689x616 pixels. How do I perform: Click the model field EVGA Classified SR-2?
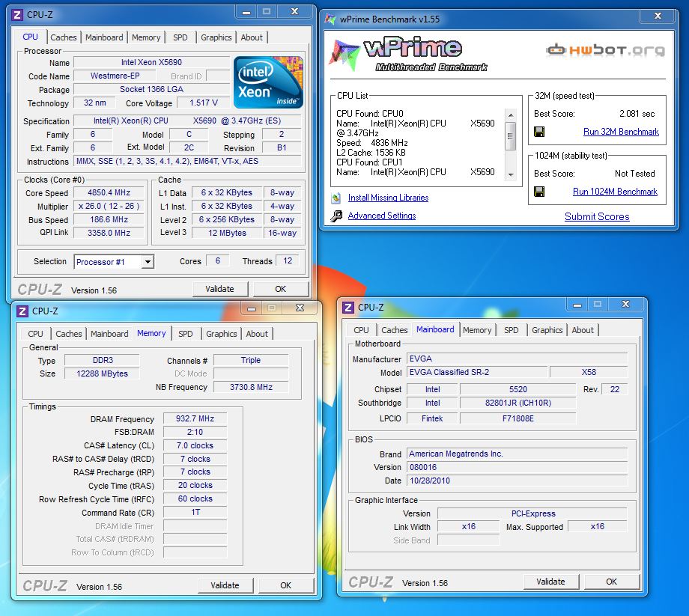[x=477, y=372]
